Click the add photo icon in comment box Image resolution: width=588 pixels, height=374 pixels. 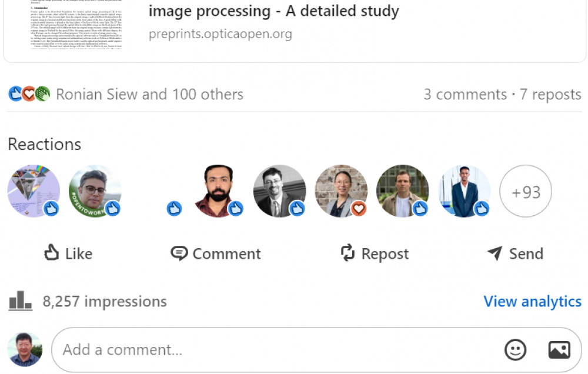coord(559,350)
